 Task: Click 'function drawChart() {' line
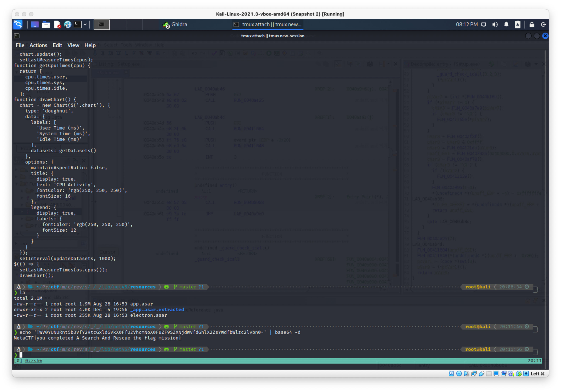point(45,99)
